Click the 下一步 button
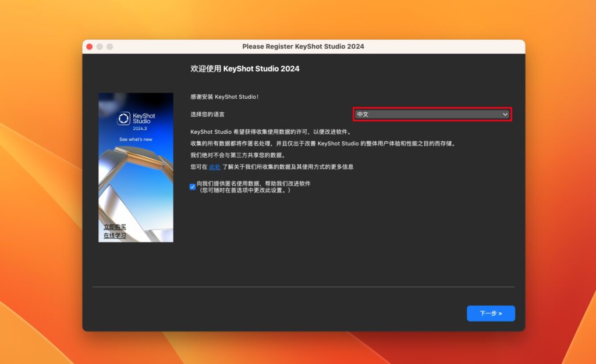 491,313
